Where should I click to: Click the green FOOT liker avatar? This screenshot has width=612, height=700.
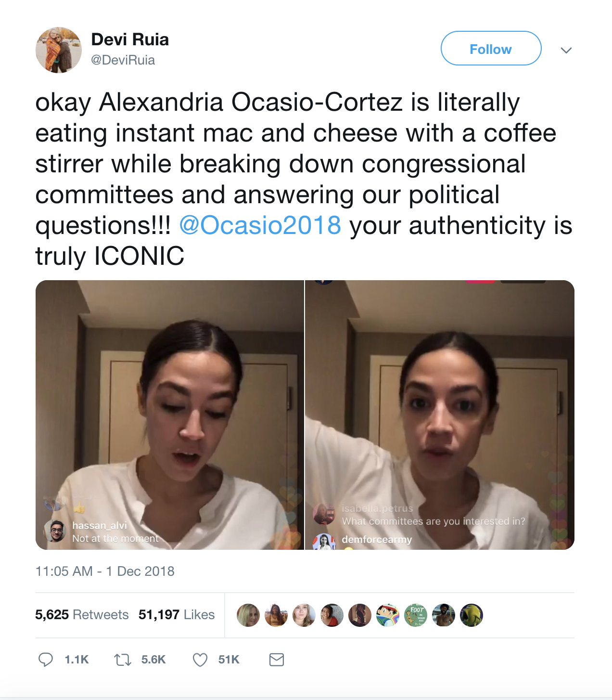click(416, 615)
